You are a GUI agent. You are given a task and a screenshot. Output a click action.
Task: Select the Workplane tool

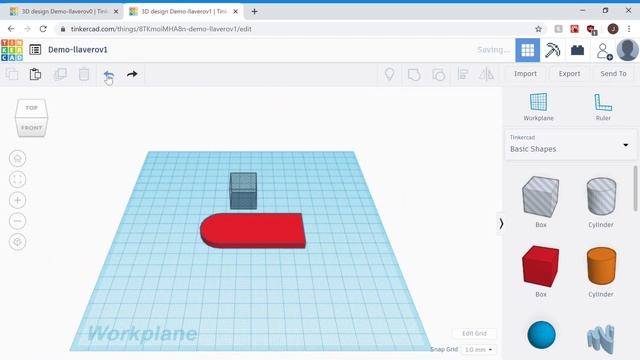pos(538,107)
